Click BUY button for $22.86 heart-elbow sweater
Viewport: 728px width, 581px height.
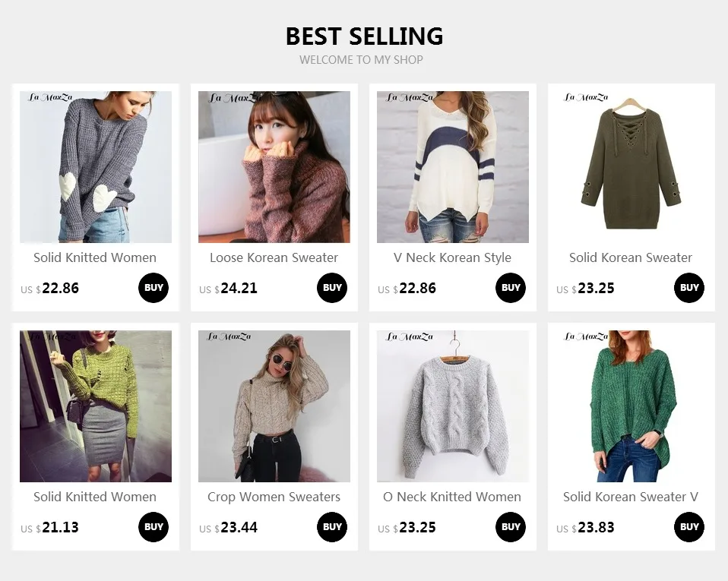[x=154, y=288]
